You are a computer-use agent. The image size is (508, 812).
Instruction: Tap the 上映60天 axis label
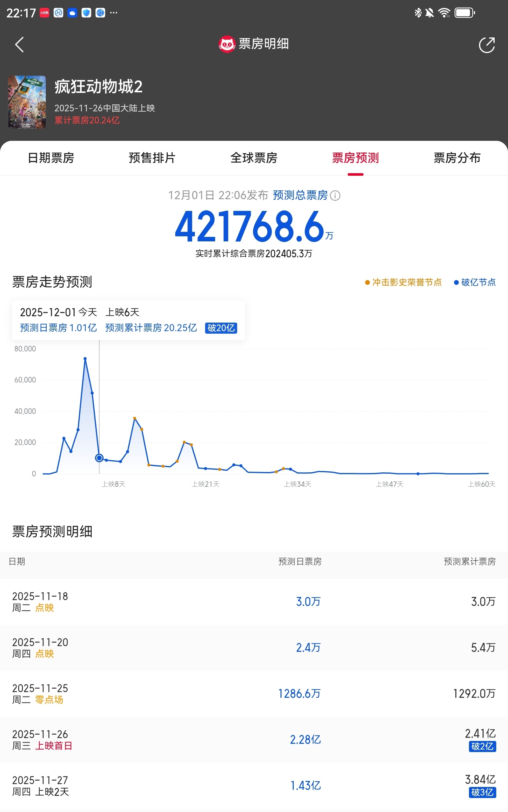pos(482,484)
